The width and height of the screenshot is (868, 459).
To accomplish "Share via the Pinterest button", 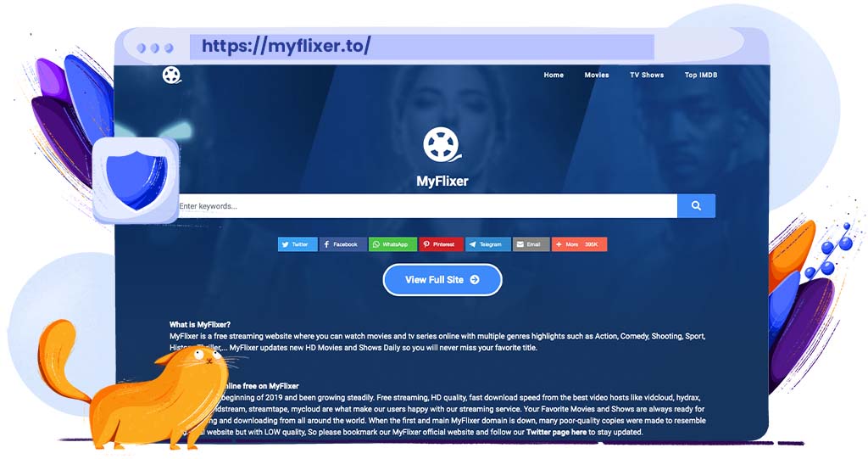I will [x=441, y=243].
